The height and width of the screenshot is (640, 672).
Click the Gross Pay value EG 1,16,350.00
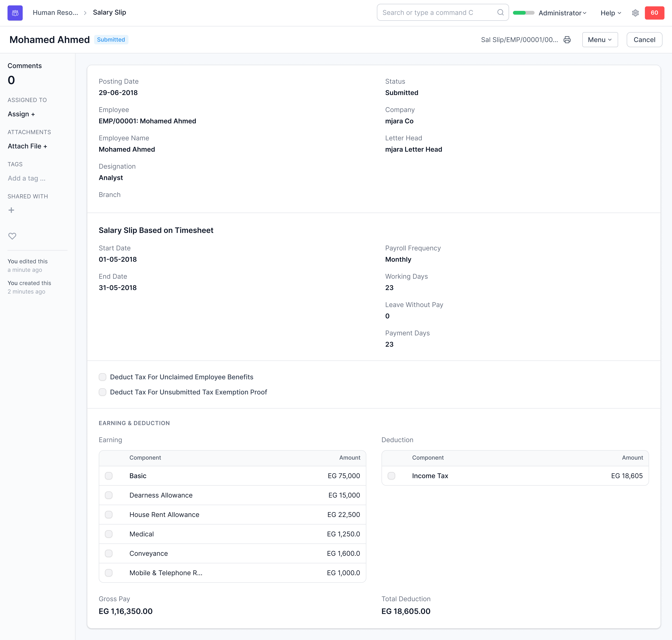pos(125,611)
